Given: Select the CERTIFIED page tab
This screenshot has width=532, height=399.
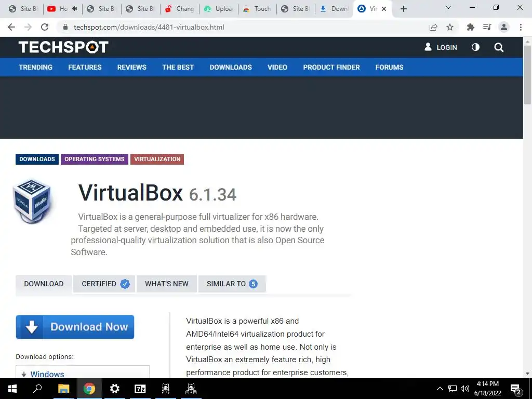Looking at the screenshot, I should click(104, 284).
